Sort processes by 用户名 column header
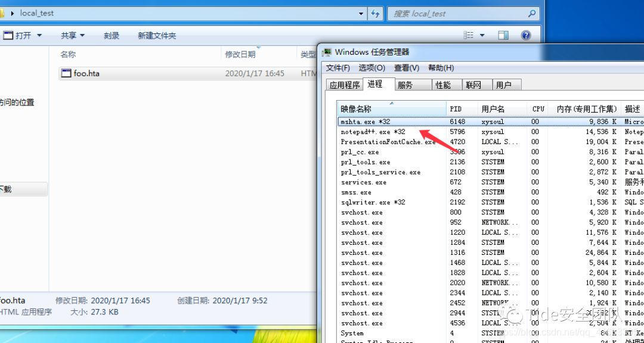Screen dimensions: 644x343 click(502, 109)
